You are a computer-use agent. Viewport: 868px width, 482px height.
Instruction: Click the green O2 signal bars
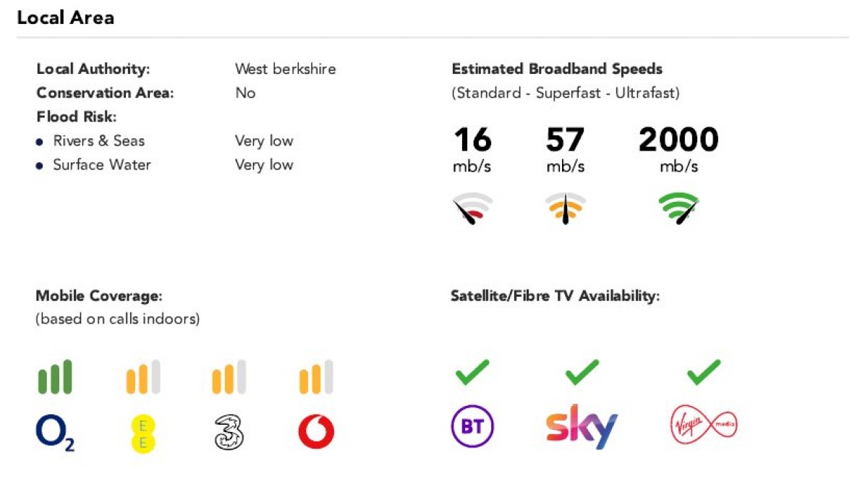pos(55,377)
